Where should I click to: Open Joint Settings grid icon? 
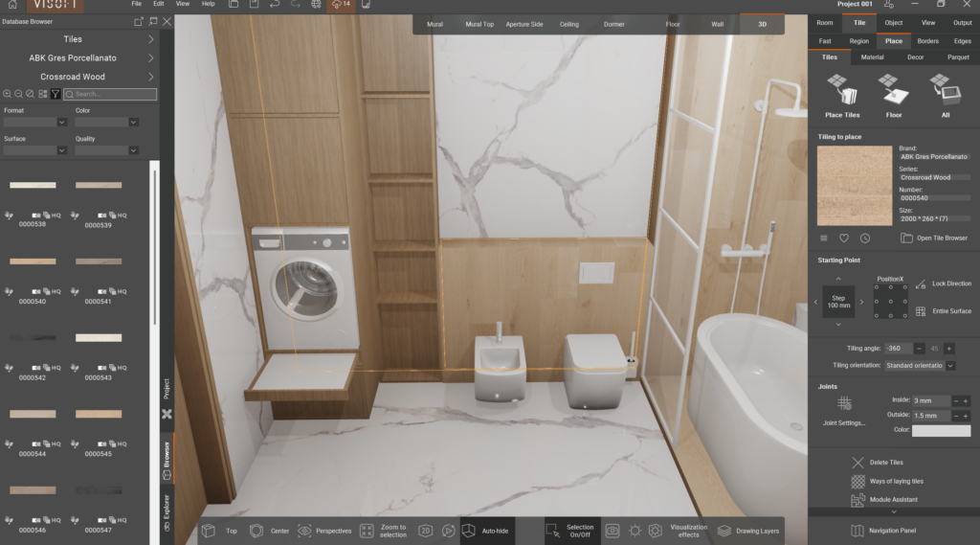(844, 403)
